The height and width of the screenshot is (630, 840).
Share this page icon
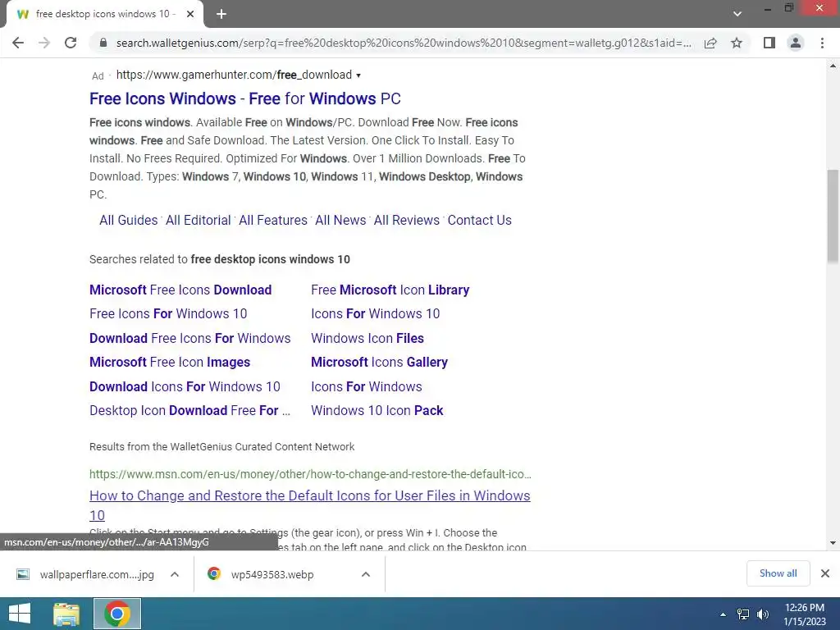tap(710, 43)
